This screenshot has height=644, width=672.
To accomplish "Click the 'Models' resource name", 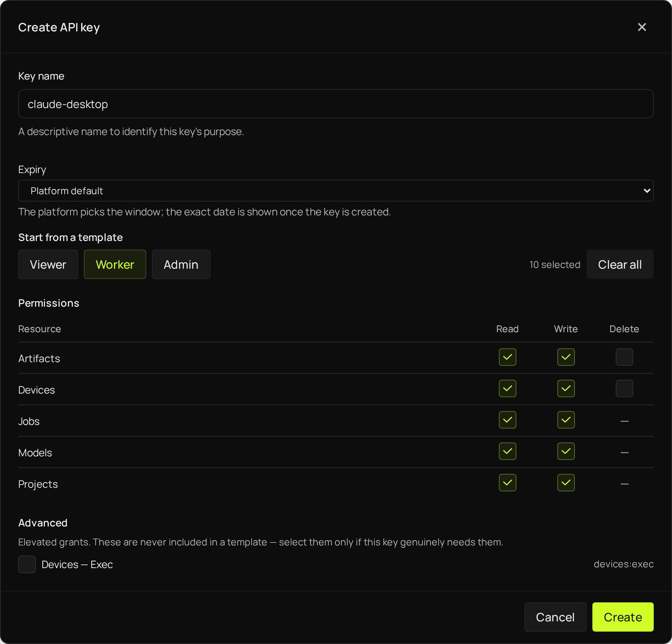I will 35,453.
